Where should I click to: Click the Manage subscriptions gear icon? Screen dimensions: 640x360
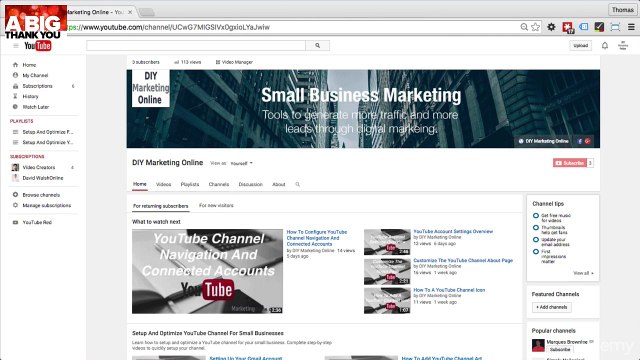coord(16,205)
